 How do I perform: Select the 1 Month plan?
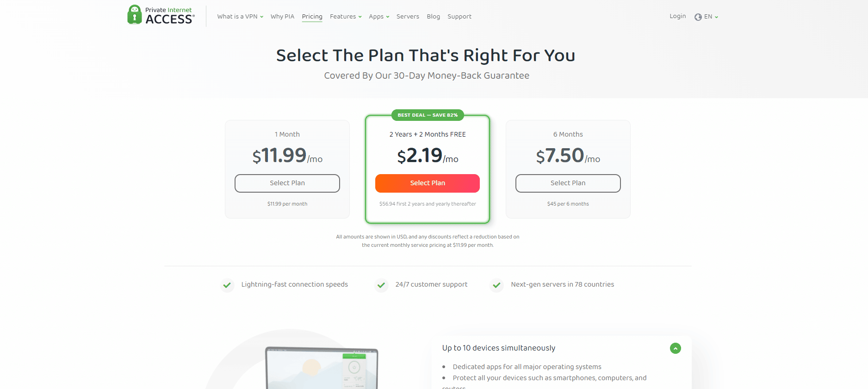point(287,183)
